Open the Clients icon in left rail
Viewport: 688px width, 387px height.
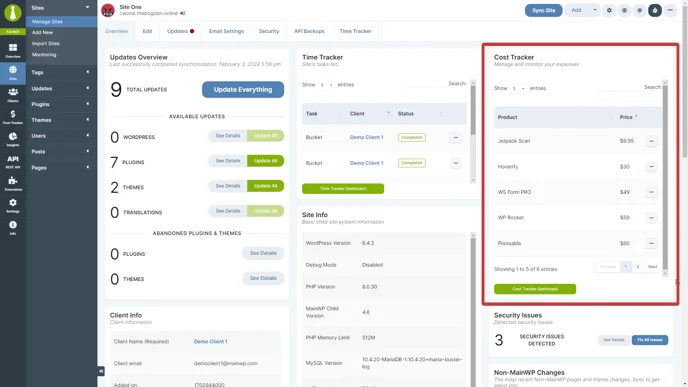(13, 95)
